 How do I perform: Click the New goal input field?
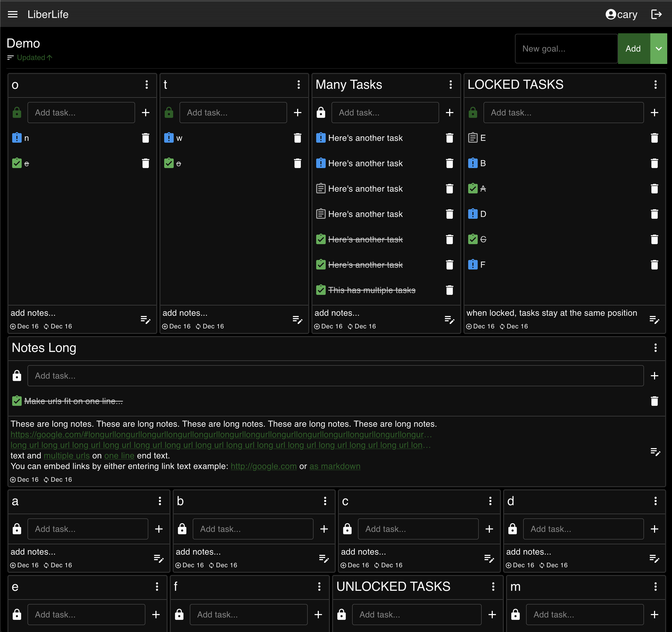(x=566, y=49)
